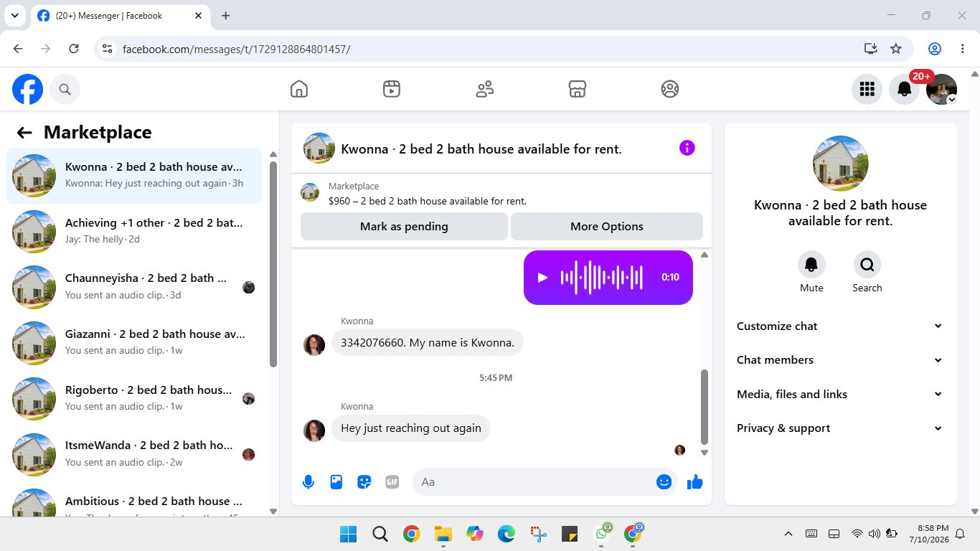
Task: Open the Ambitious conversation
Action: pyautogui.click(x=133, y=501)
